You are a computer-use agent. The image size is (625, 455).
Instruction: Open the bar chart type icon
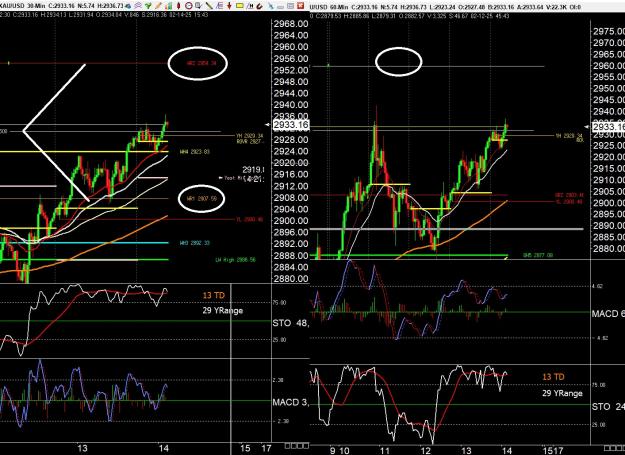[168, 6]
